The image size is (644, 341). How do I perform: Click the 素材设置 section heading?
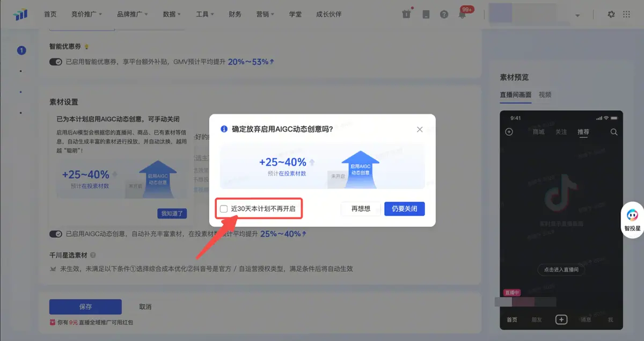click(x=64, y=101)
